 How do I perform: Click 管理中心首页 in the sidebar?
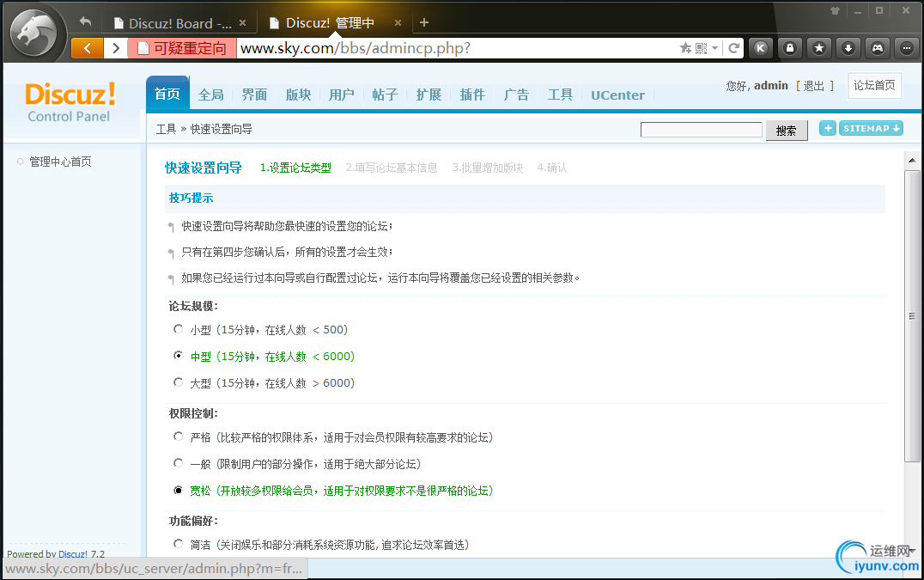point(61,162)
